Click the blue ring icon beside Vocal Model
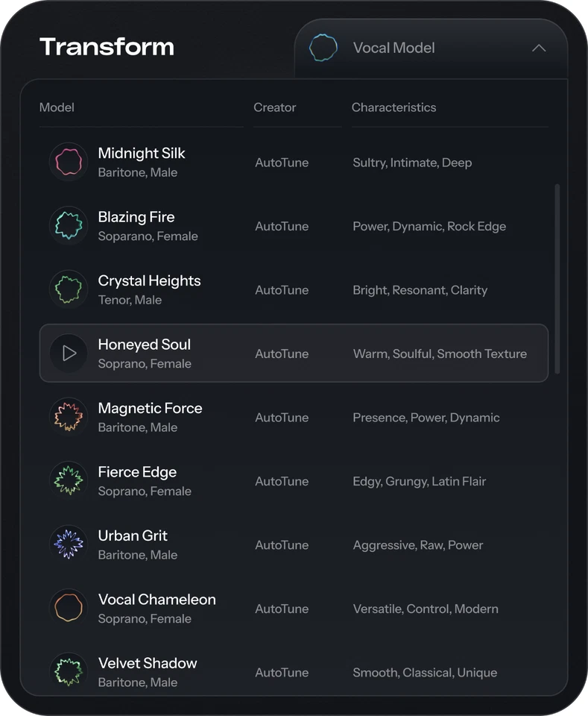The height and width of the screenshot is (716, 588). (x=323, y=48)
